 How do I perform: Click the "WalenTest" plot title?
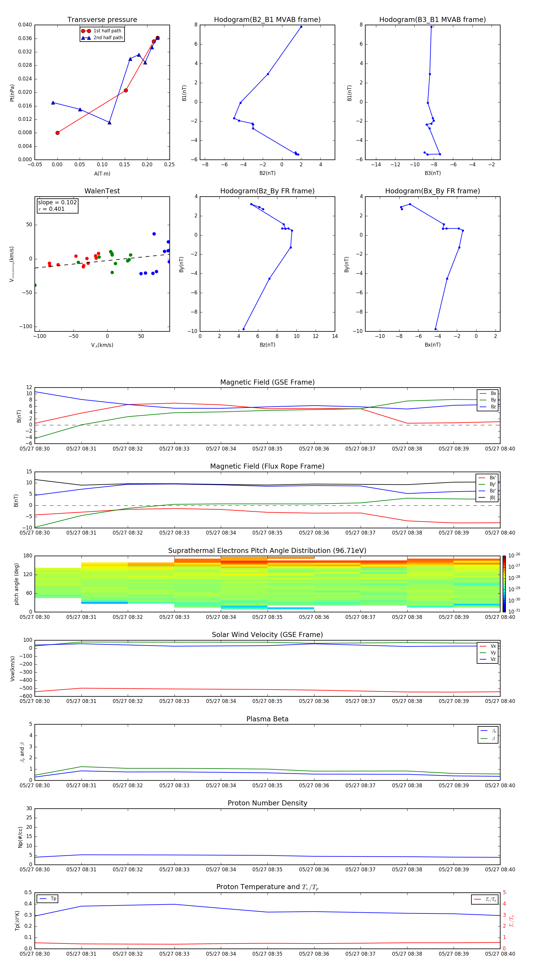tap(102, 191)
